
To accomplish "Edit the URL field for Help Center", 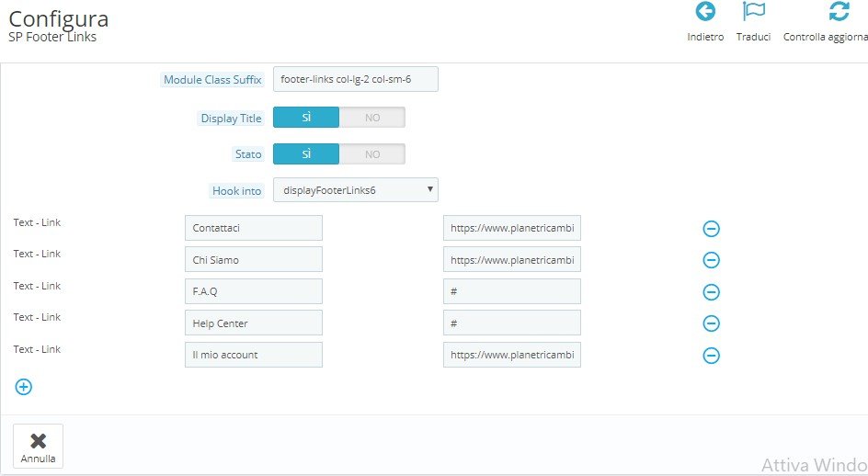I will point(512,323).
